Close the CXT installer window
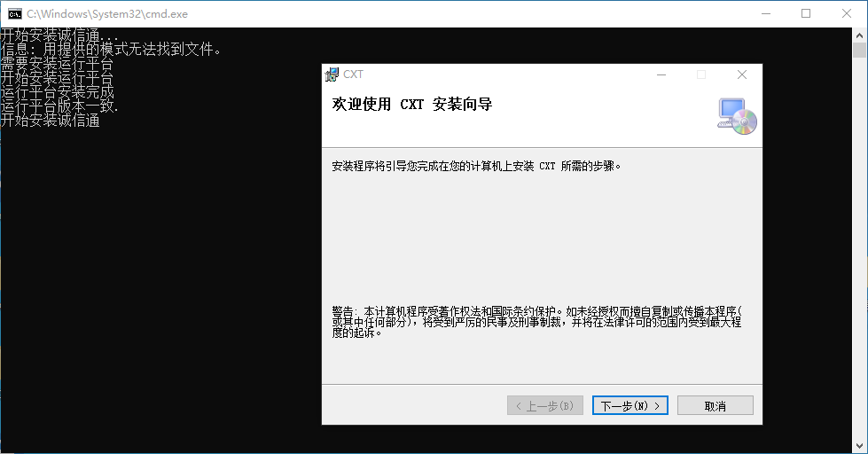The height and width of the screenshot is (454, 868). (742, 74)
